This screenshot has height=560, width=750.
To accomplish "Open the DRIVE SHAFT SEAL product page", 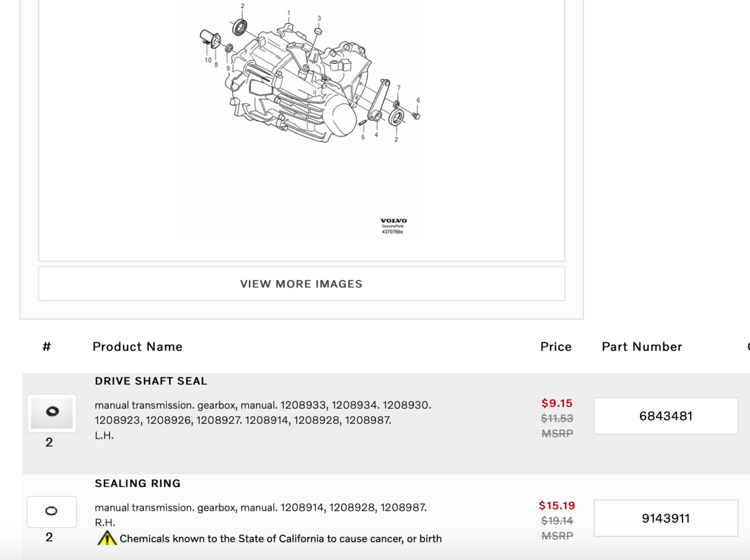I will pos(150,381).
